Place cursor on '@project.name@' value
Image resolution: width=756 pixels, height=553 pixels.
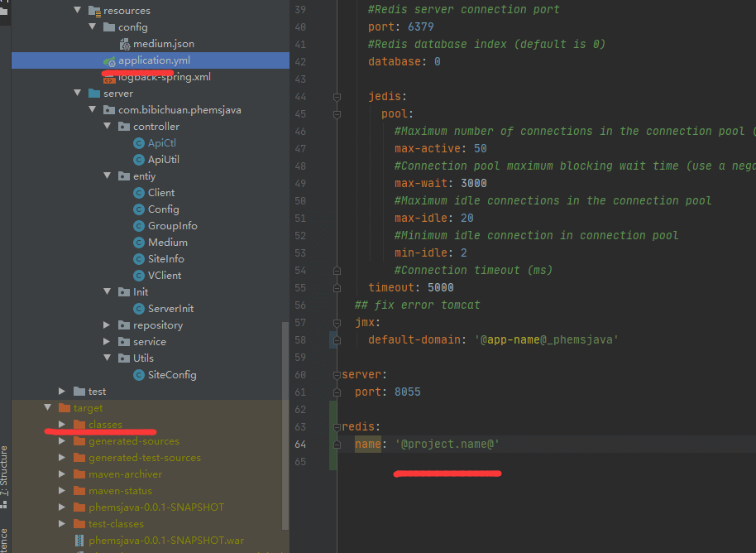[447, 445]
